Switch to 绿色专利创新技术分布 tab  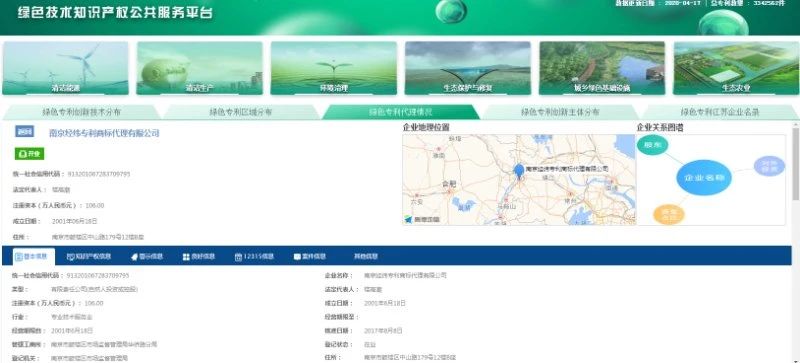(82, 112)
